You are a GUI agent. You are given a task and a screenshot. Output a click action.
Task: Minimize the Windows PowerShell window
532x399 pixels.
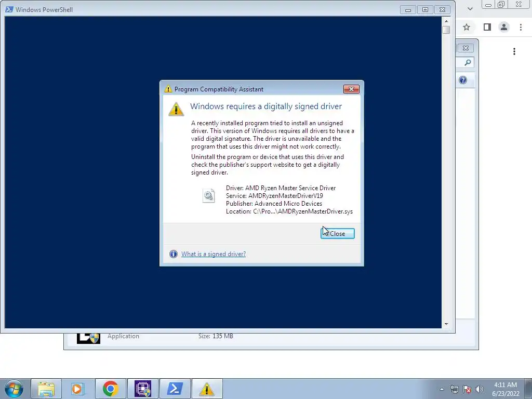pos(408,10)
